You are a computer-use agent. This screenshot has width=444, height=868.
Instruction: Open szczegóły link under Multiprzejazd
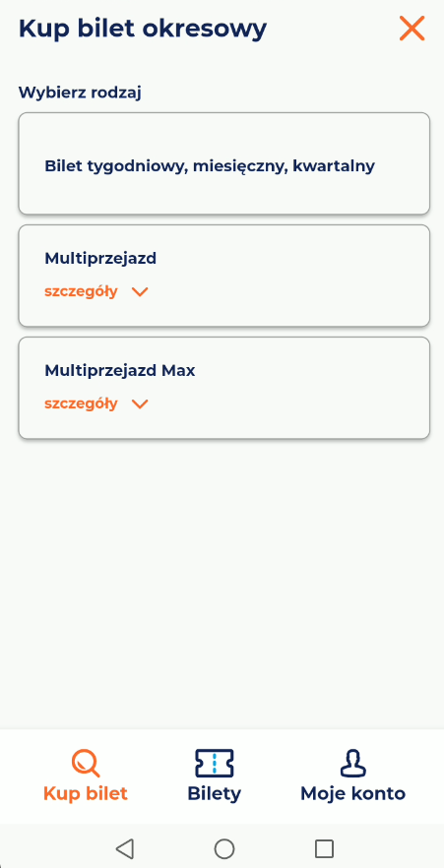81,291
